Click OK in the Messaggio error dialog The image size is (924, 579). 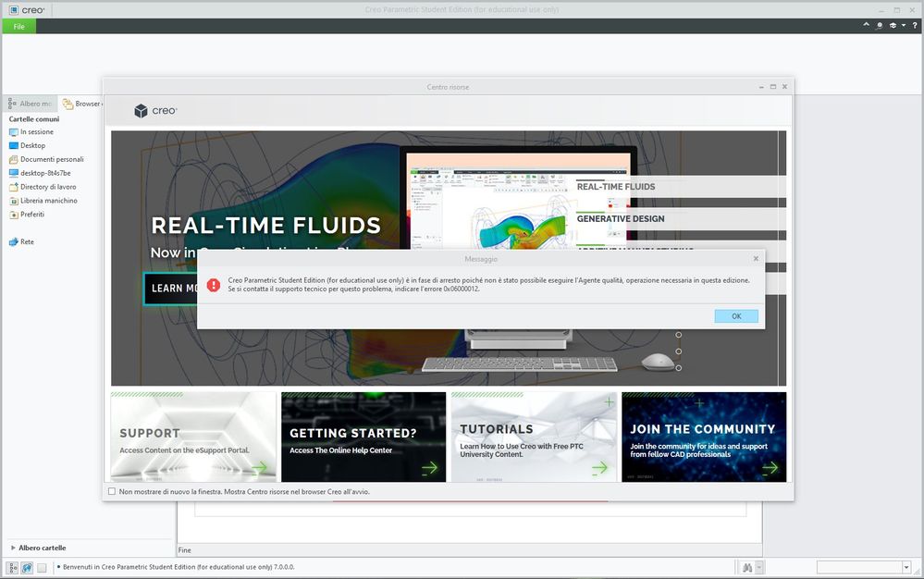click(736, 316)
